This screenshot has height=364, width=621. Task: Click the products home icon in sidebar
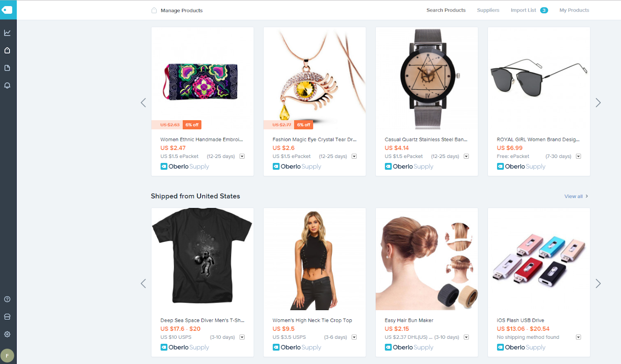click(x=7, y=50)
